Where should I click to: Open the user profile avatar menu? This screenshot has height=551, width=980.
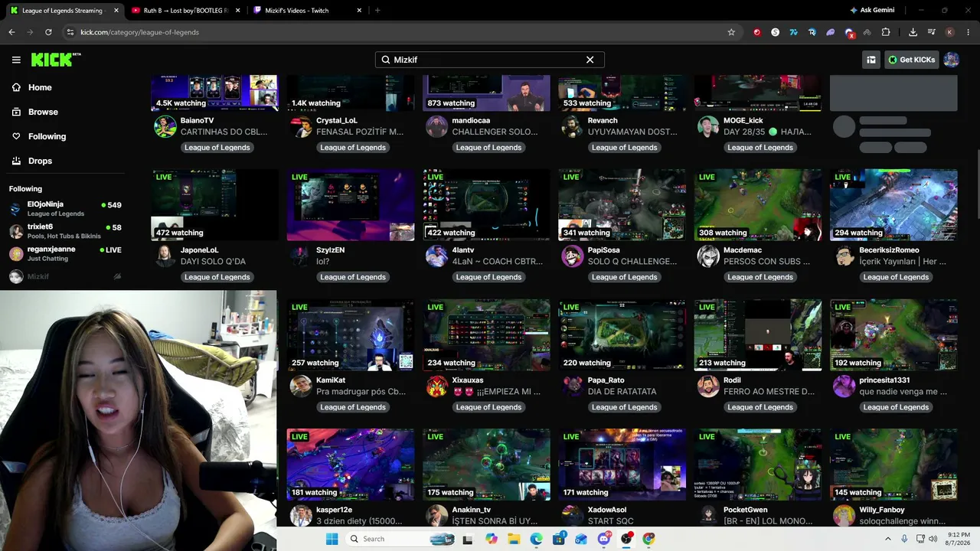951,60
